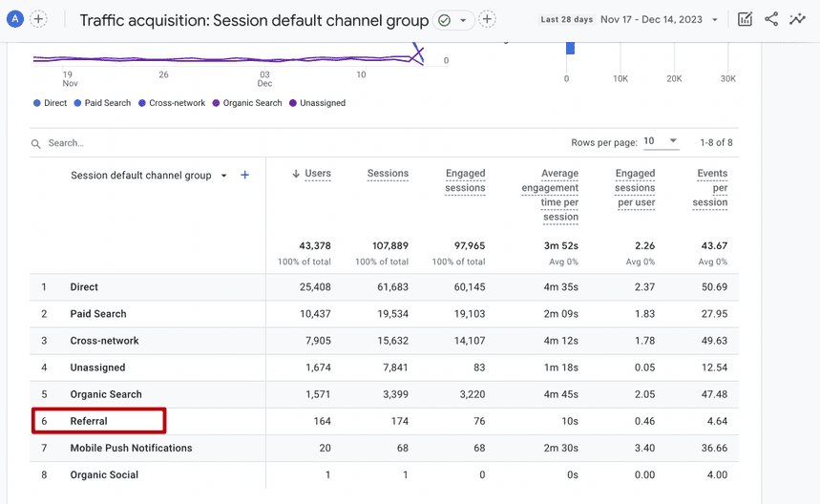
Task: Click the green report status checkmark icon
Action: point(445,20)
